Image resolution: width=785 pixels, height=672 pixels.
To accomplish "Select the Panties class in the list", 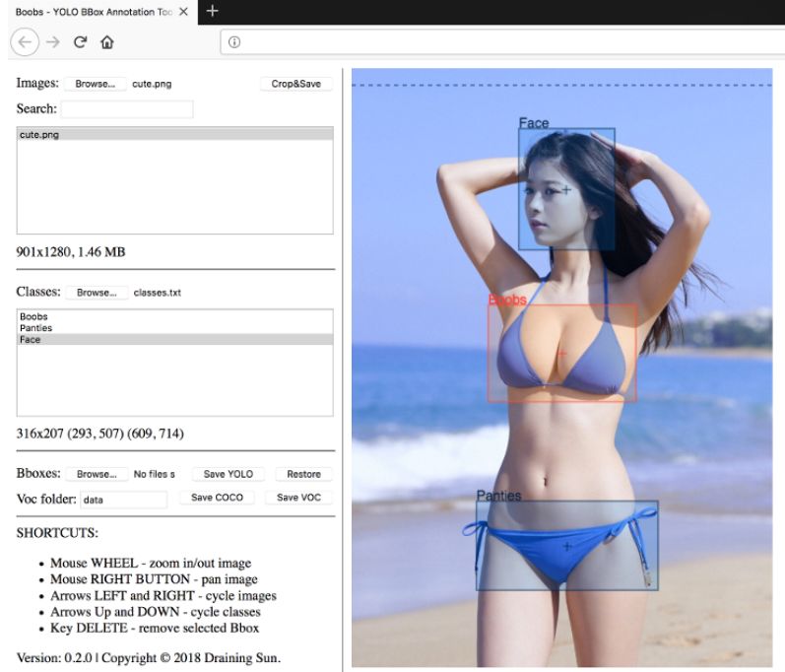I will click(x=174, y=328).
